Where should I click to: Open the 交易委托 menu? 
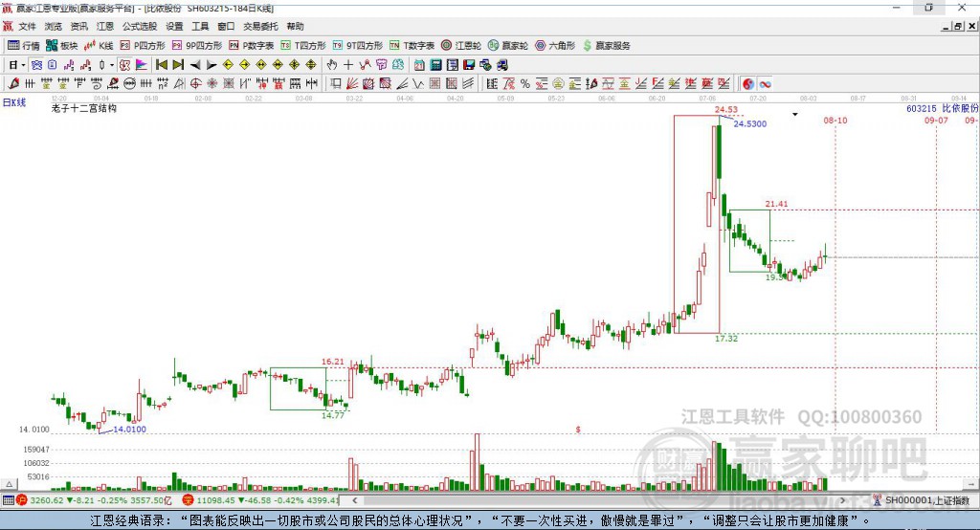260,26
